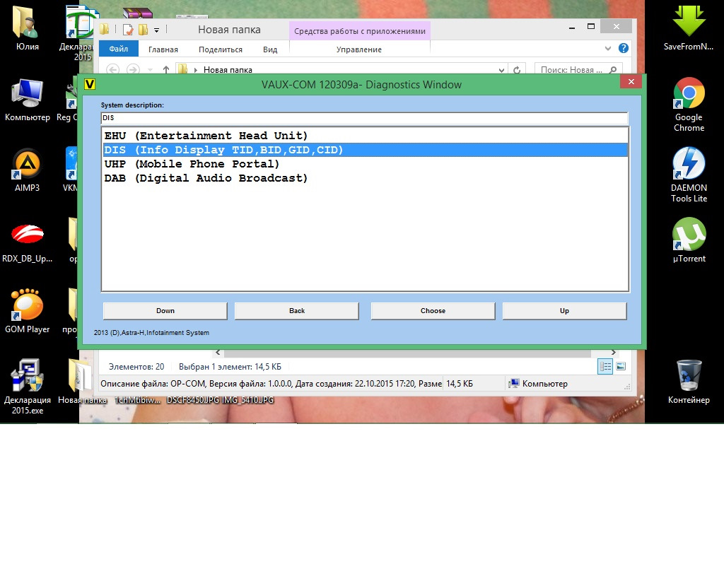Click Explorer up-arrow navigation button
This screenshot has width=724, height=588.
(x=165, y=70)
